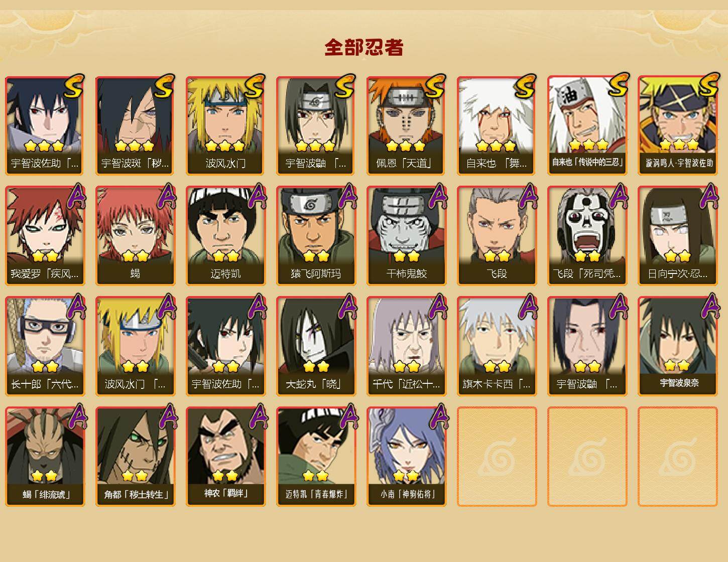
Task: Select the 宇智波泉奈 ninja card
Action: (677, 346)
